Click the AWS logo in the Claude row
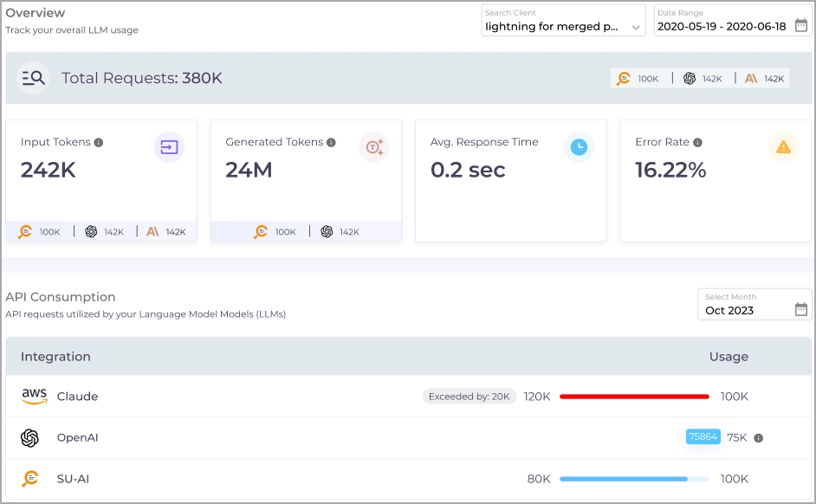The width and height of the screenshot is (816, 504). click(x=34, y=397)
